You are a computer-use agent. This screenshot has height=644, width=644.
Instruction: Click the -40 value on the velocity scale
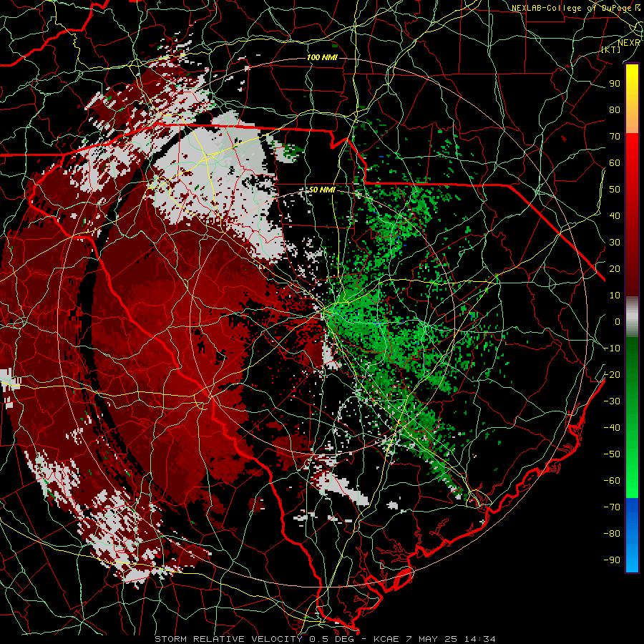(x=612, y=428)
